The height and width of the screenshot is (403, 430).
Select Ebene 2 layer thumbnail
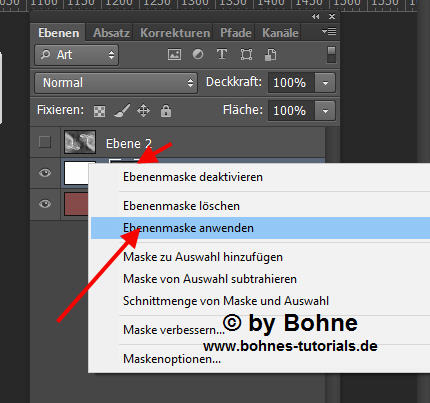pyautogui.click(x=80, y=142)
